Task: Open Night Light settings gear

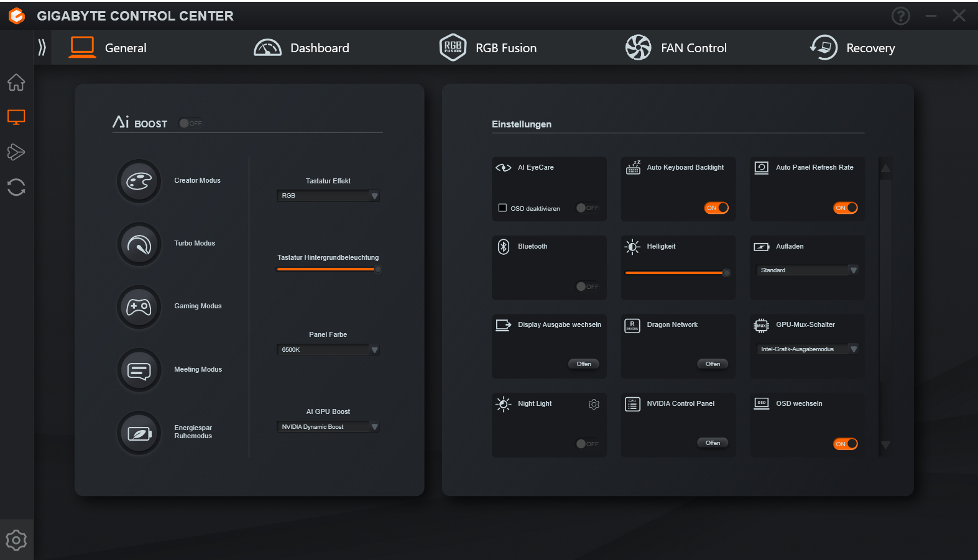Action: 594,404
